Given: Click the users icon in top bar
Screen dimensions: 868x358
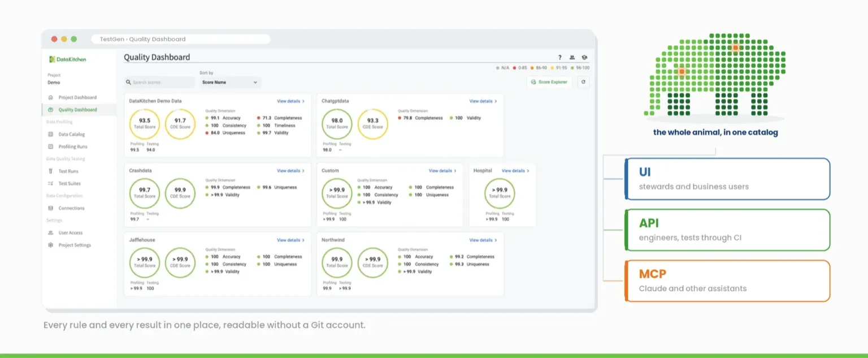Looking at the screenshot, I should click(x=572, y=58).
